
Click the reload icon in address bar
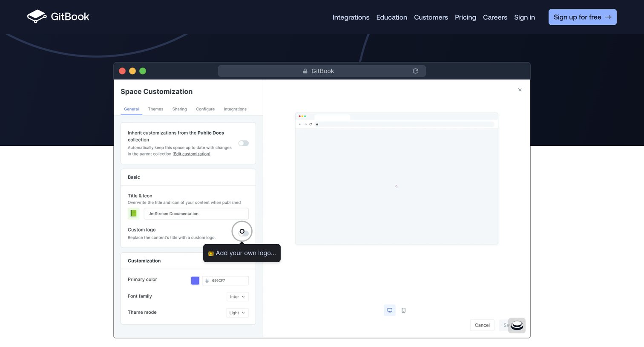(415, 71)
